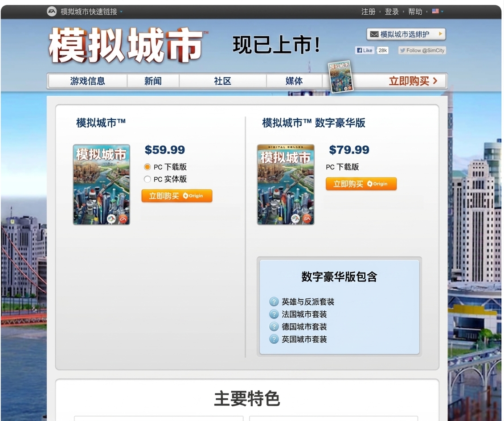The image size is (504, 421).
Task: Click help icon beside 德国城市套装
Action: [274, 327]
